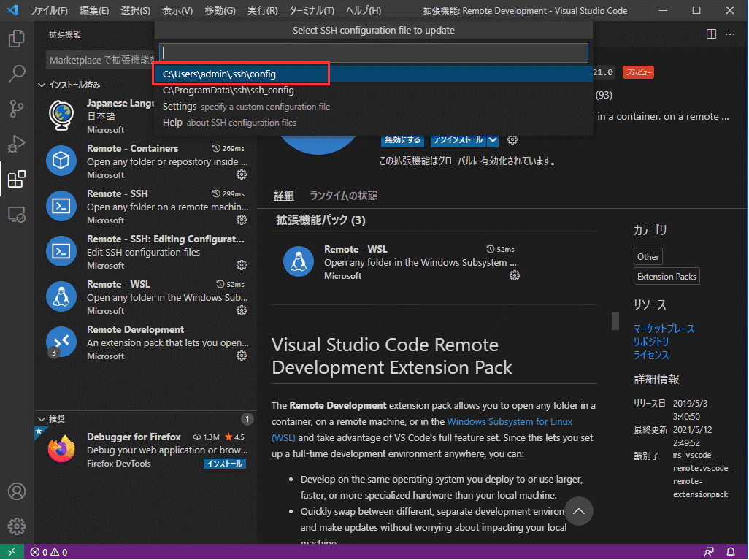Open the マーケットプレース link
The width and height of the screenshot is (749, 560).
[664, 329]
